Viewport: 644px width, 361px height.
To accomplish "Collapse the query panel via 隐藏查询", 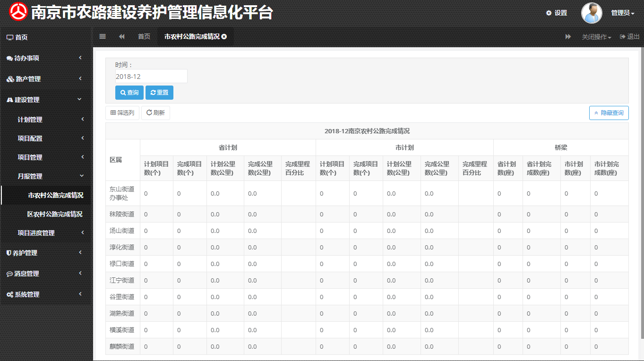I will pyautogui.click(x=609, y=112).
